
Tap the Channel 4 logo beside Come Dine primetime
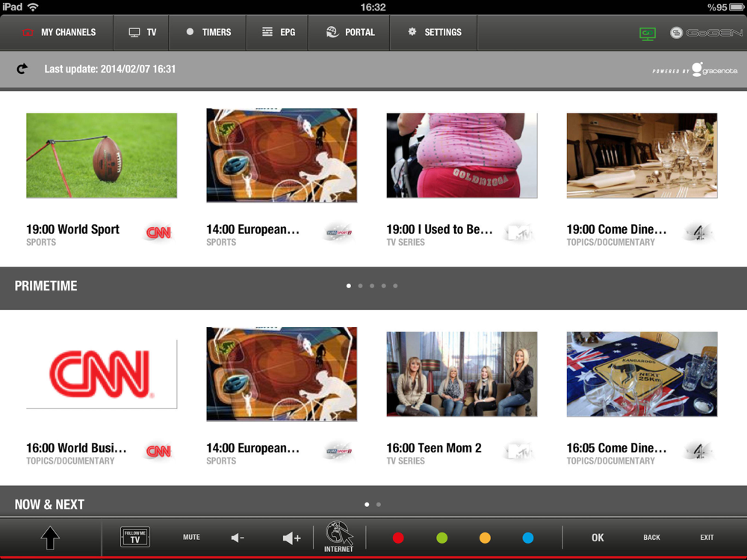click(698, 232)
